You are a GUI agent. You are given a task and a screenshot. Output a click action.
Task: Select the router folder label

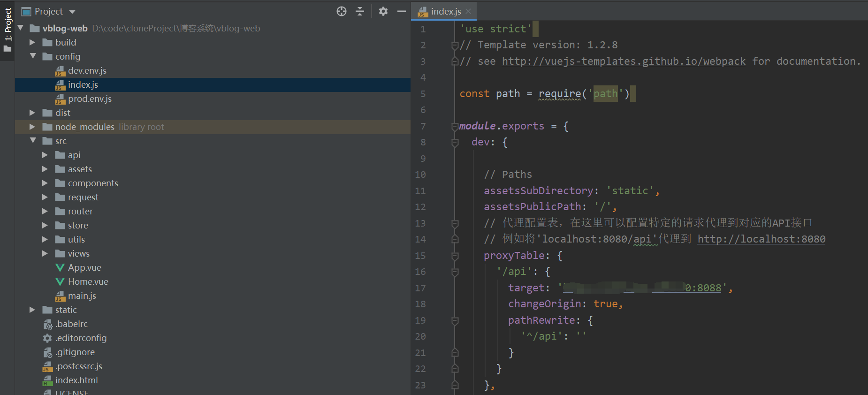coord(80,211)
